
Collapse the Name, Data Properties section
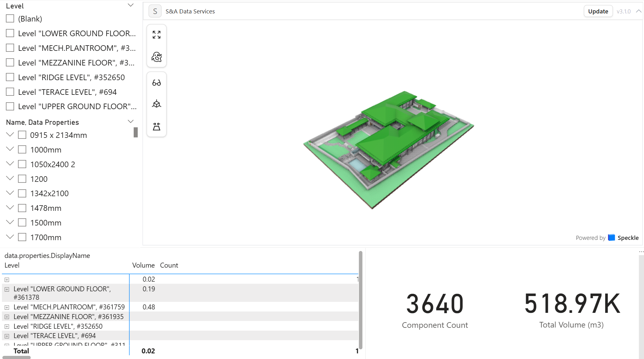[131, 121]
